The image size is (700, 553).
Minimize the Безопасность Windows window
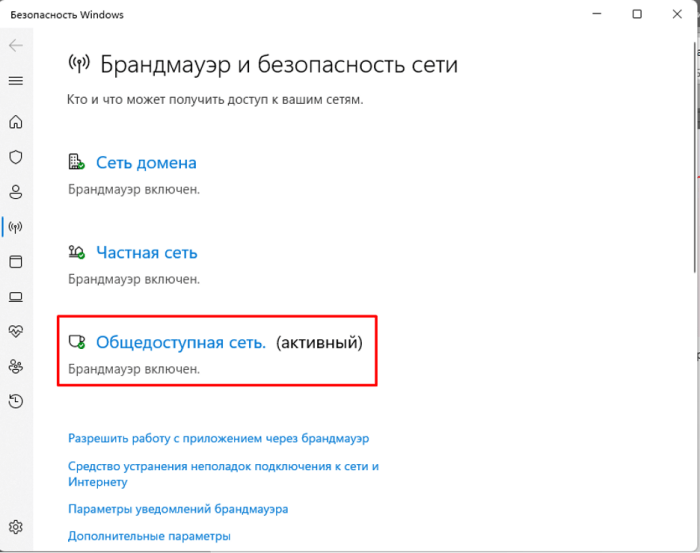(x=596, y=14)
